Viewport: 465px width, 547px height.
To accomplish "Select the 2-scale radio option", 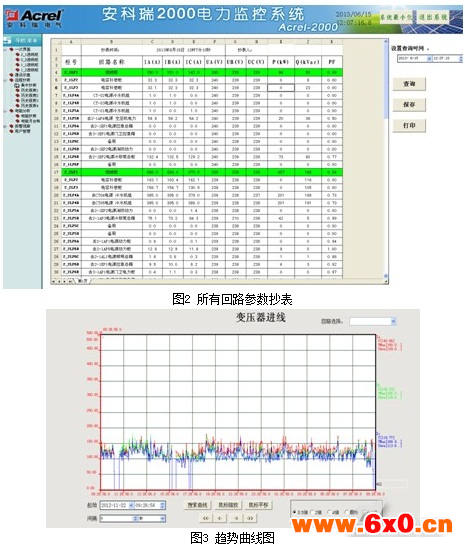I will [x=313, y=512].
